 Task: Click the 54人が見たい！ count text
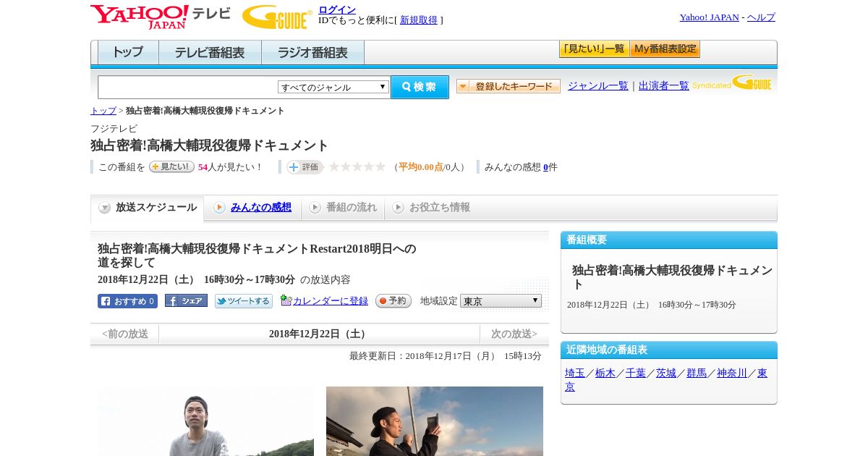pyautogui.click(x=231, y=167)
